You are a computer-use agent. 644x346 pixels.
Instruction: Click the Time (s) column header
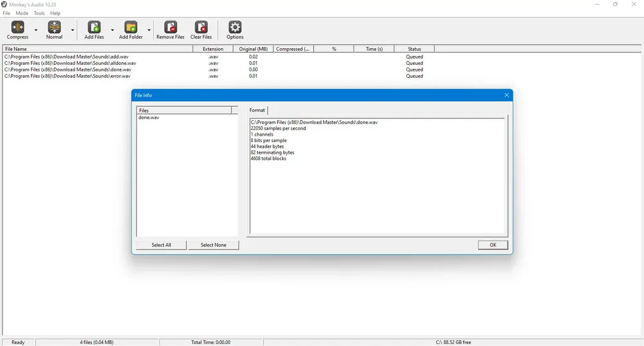pos(374,49)
